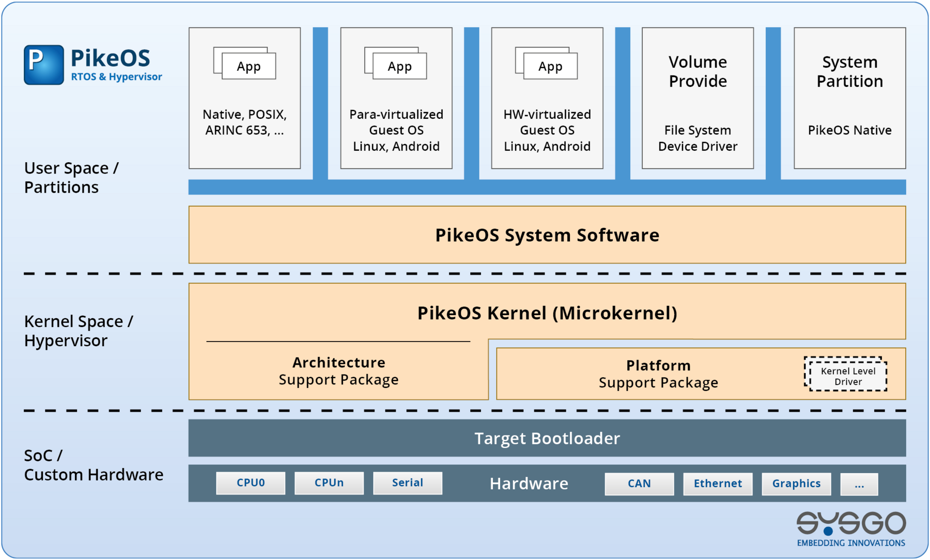The width and height of the screenshot is (930, 560).
Task: Select the Target Bootloader bar
Action: [x=547, y=438]
